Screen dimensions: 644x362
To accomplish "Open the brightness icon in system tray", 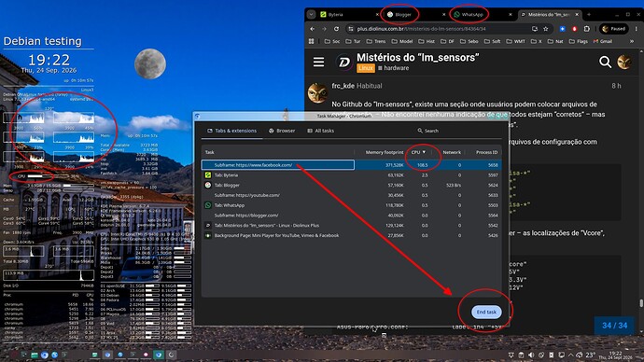I will [511, 355].
